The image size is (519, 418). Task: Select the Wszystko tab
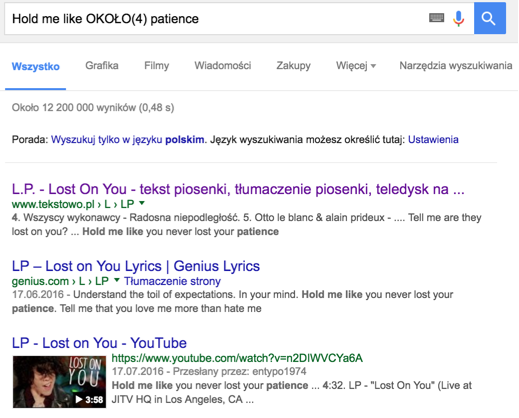36,66
